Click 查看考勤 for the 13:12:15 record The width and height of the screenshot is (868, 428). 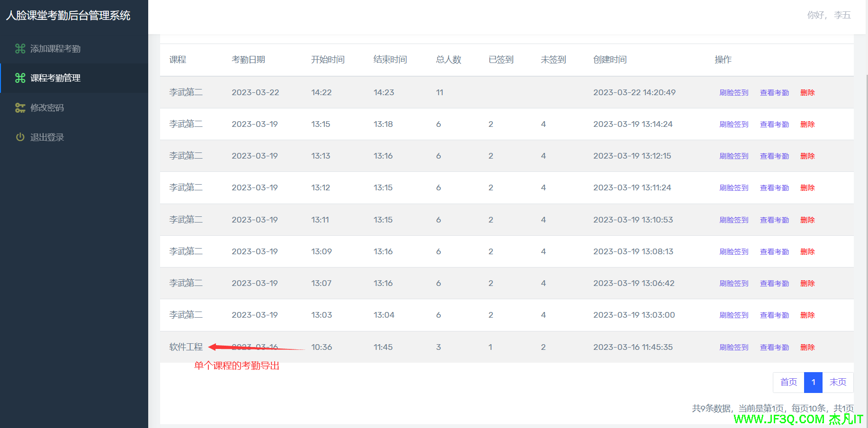pos(774,156)
